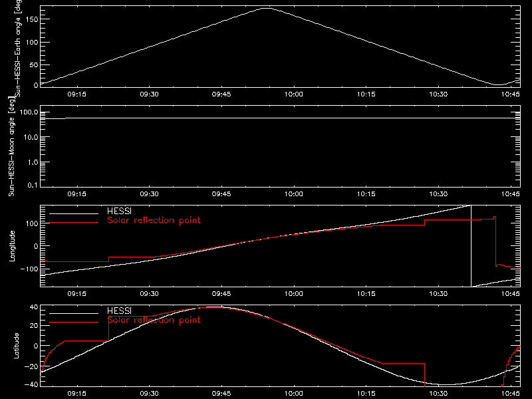Click the 10.0 tick on Moon angle axis
Image resolution: width=532 pixels, height=399 pixels.
click(x=31, y=137)
